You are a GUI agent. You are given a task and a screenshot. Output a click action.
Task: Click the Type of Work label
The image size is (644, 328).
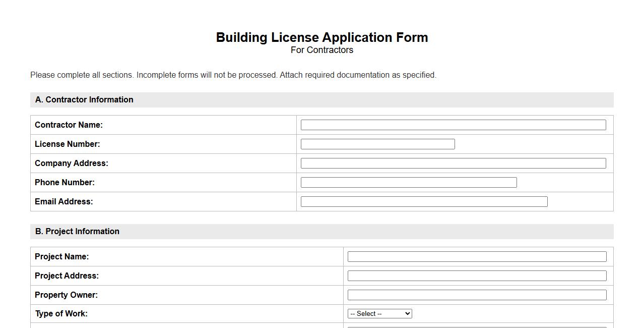coord(60,313)
